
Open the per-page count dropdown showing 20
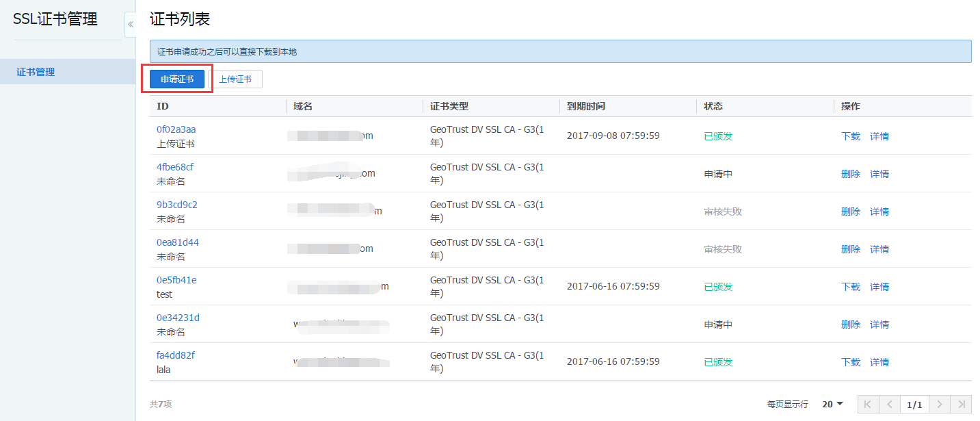click(x=832, y=405)
